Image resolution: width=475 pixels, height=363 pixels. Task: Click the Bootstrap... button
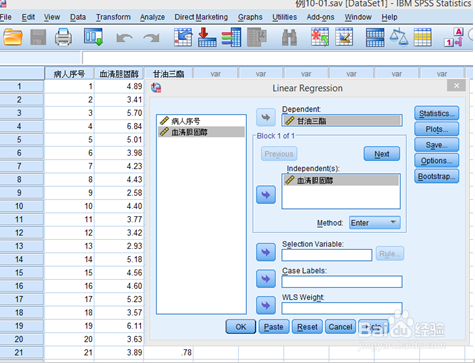tap(437, 176)
